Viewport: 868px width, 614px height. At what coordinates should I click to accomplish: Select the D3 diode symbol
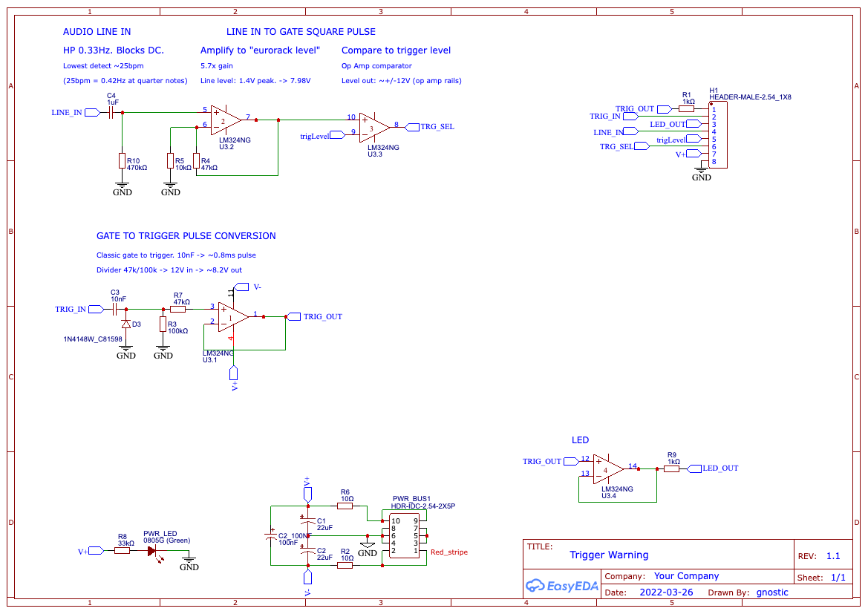(126, 324)
